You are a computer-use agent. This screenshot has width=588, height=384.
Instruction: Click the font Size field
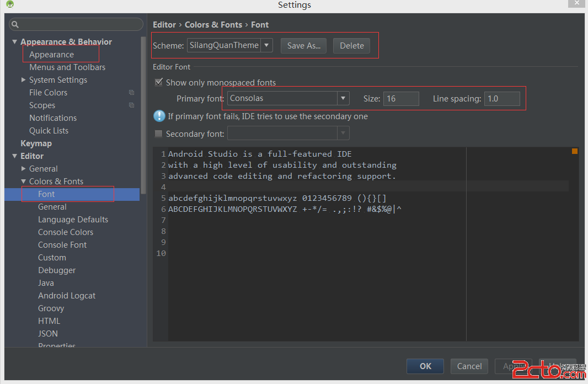point(401,99)
